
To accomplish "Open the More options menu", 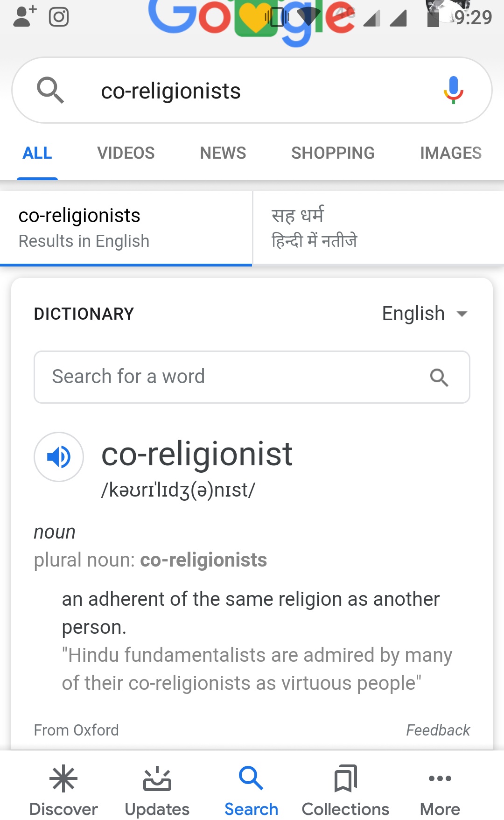I will coord(440,789).
